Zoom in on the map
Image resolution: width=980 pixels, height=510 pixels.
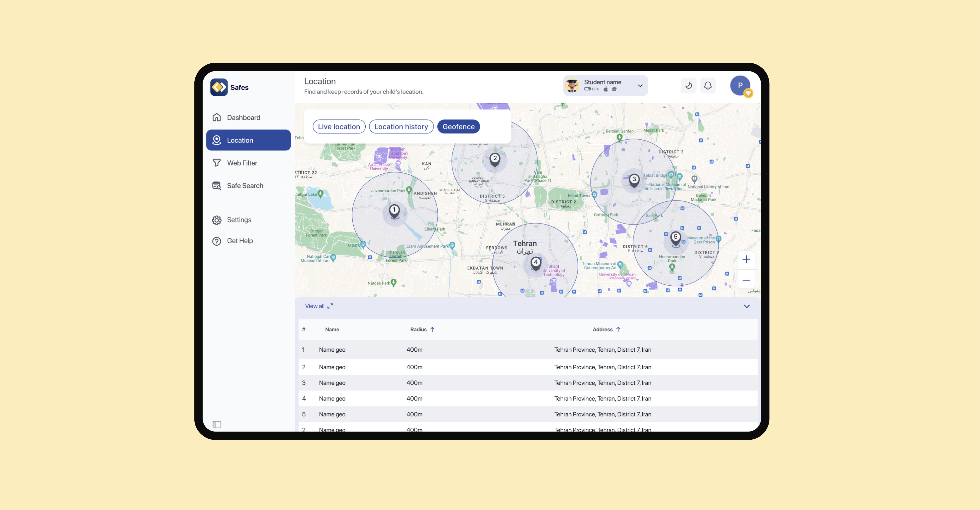pyautogui.click(x=746, y=259)
